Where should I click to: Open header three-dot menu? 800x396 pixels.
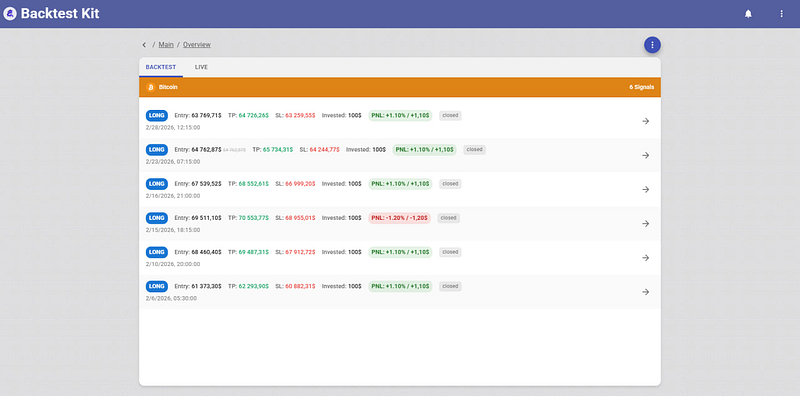click(x=781, y=14)
